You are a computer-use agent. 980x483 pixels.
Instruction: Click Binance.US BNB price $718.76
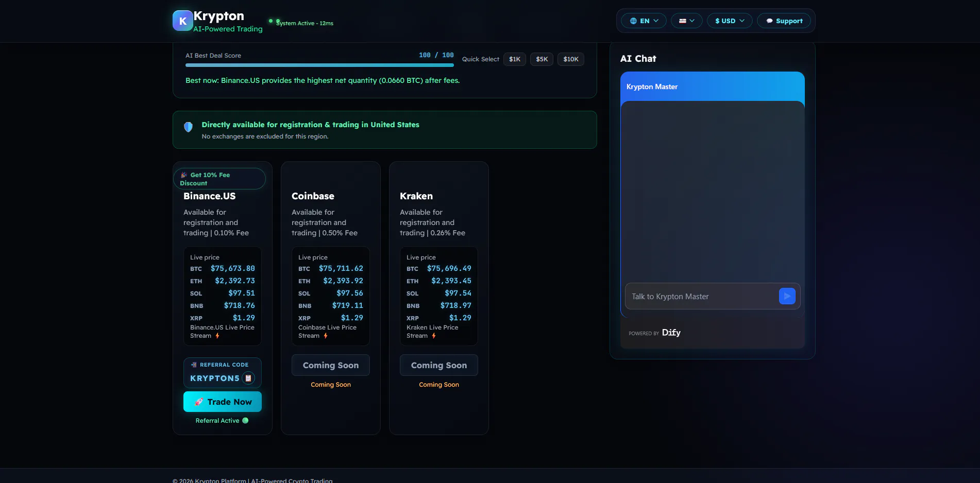point(240,305)
